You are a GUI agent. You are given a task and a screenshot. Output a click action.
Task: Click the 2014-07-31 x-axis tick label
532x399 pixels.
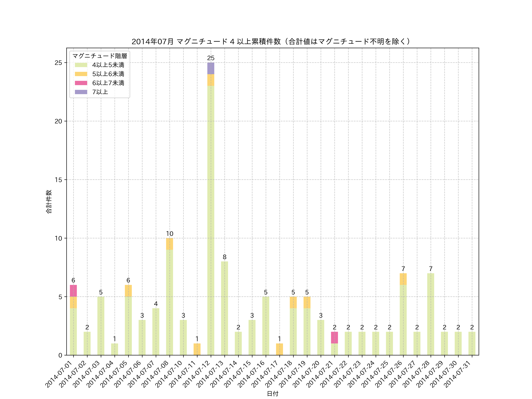457,374
